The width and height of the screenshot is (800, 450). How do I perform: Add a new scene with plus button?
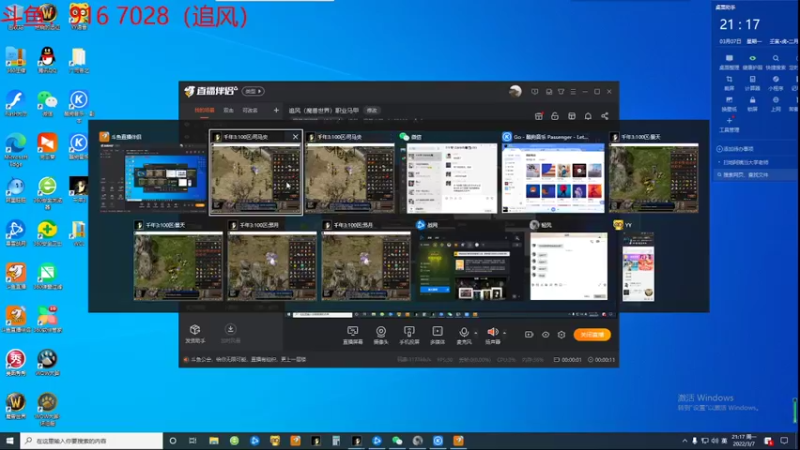point(276,110)
